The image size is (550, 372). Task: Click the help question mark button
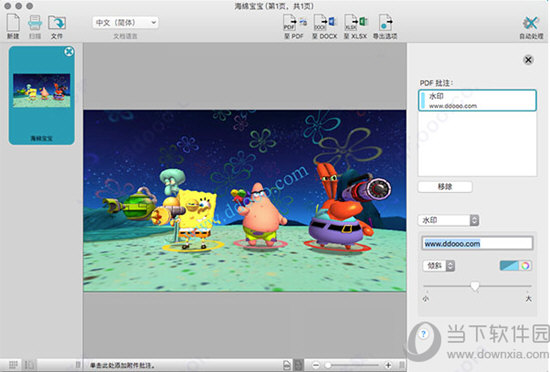click(x=423, y=334)
